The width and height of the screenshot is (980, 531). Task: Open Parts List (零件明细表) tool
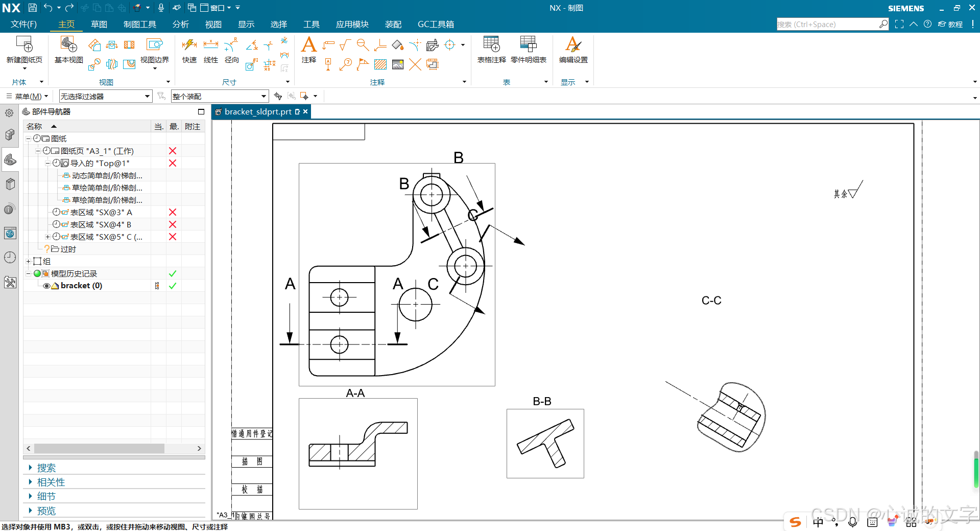tap(529, 50)
